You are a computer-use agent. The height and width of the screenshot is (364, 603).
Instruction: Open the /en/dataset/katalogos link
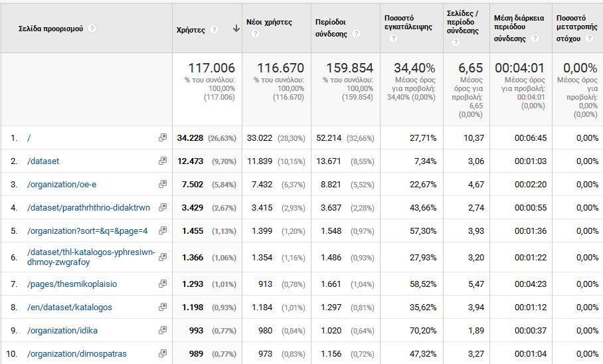pos(70,308)
